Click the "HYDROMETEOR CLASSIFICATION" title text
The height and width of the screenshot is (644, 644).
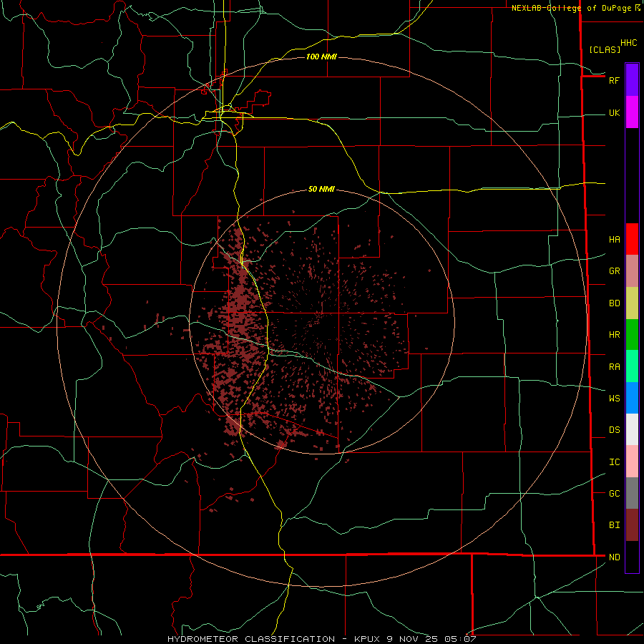pyautogui.click(x=251, y=639)
